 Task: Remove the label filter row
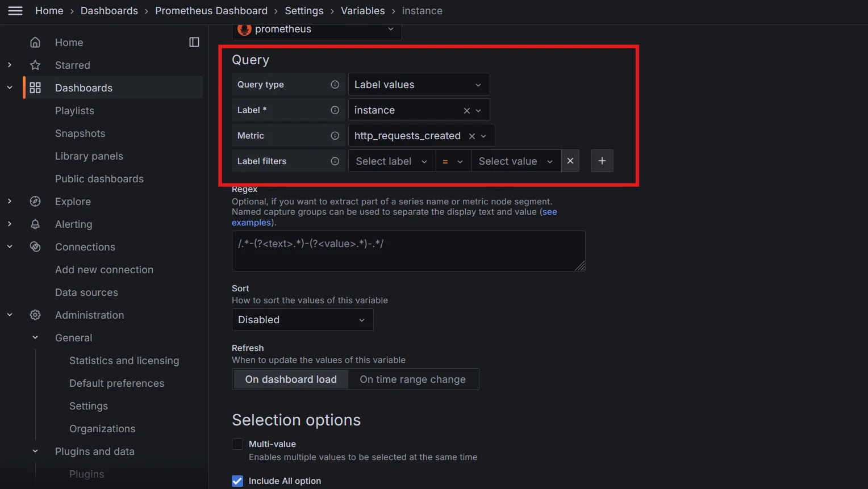(570, 161)
